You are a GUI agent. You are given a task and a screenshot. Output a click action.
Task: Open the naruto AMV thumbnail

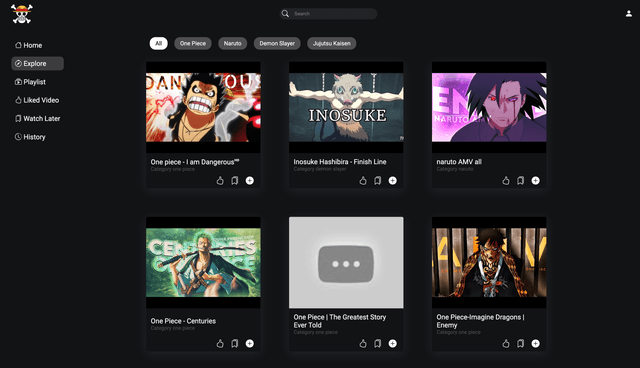489,107
